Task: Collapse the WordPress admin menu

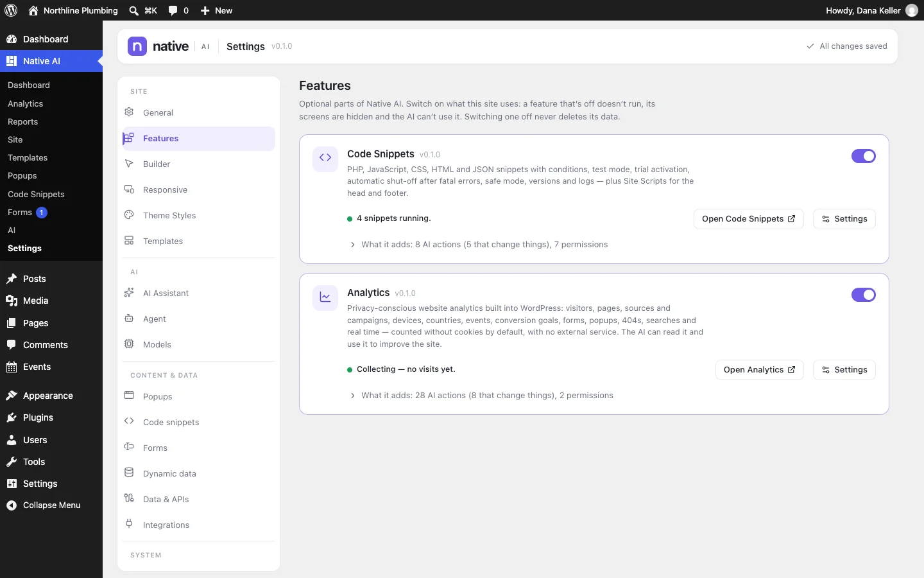Action: pos(51,505)
